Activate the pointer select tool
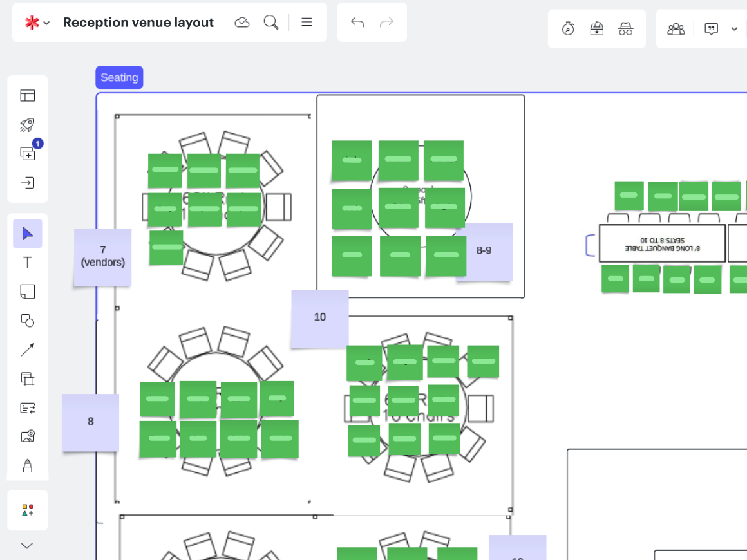 (x=28, y=234)
